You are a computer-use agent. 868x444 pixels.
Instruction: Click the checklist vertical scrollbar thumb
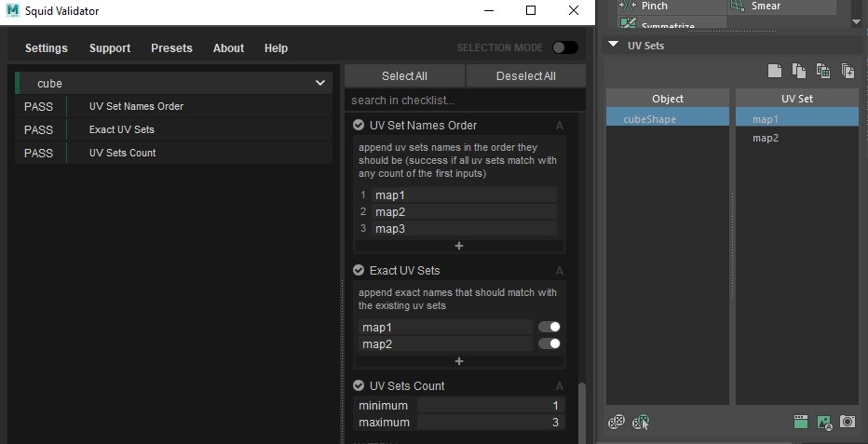(x=581, y=413)
